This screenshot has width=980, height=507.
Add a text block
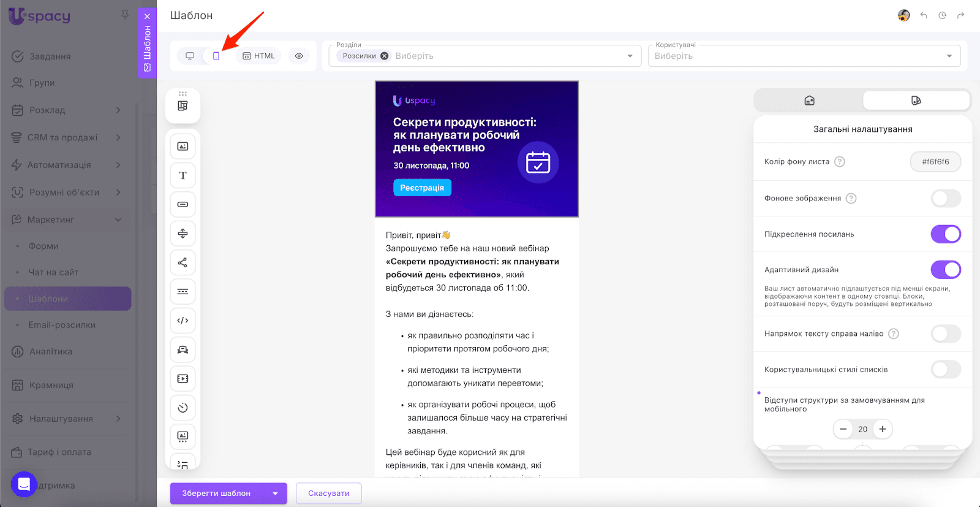coord(183,175)
